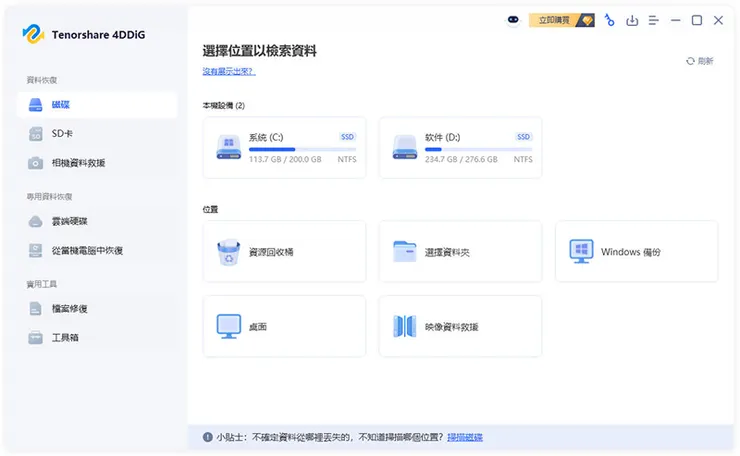Click the D: drive icon
Viewport: 740px width, 456px height.
[x=405, y=147]
